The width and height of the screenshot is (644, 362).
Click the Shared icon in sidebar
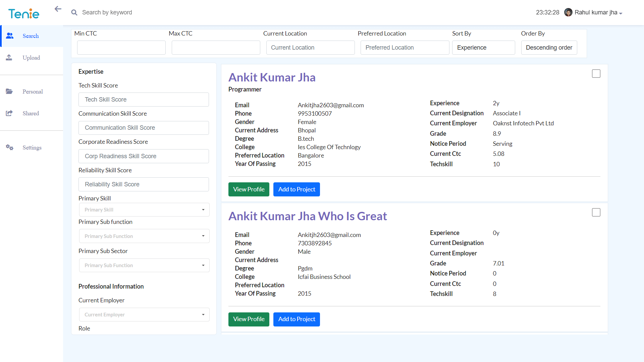[x=9, y=114]
